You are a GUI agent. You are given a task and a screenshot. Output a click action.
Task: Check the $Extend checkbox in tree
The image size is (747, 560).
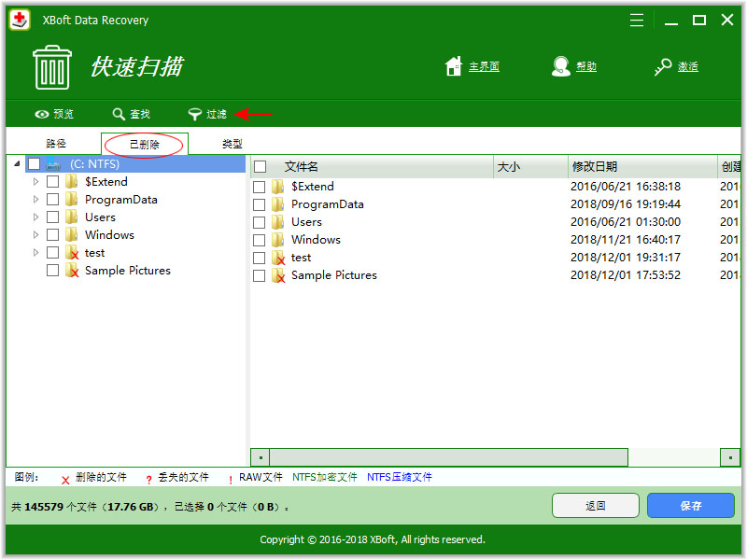53,181
